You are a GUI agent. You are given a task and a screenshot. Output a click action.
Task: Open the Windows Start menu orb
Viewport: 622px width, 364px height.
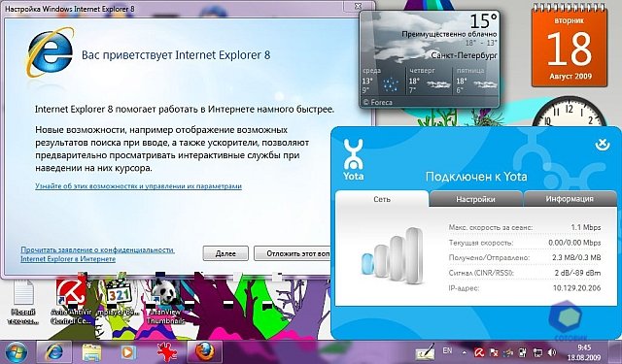pos(16,352)
